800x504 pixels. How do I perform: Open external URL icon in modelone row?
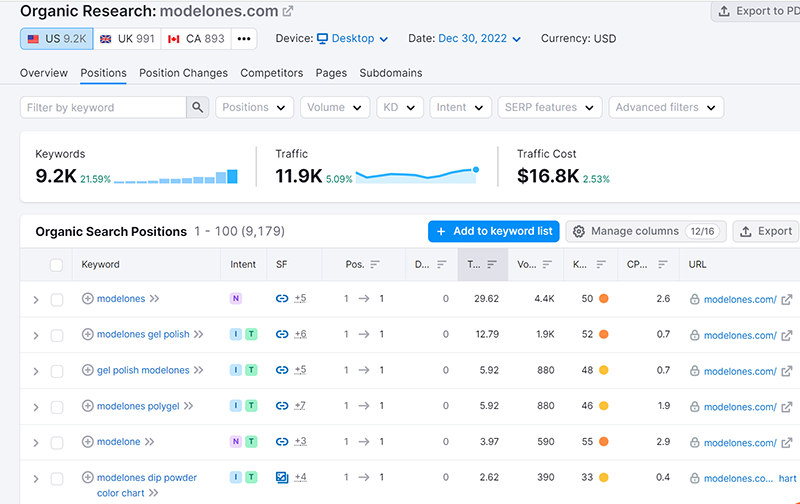pos(787,442)
